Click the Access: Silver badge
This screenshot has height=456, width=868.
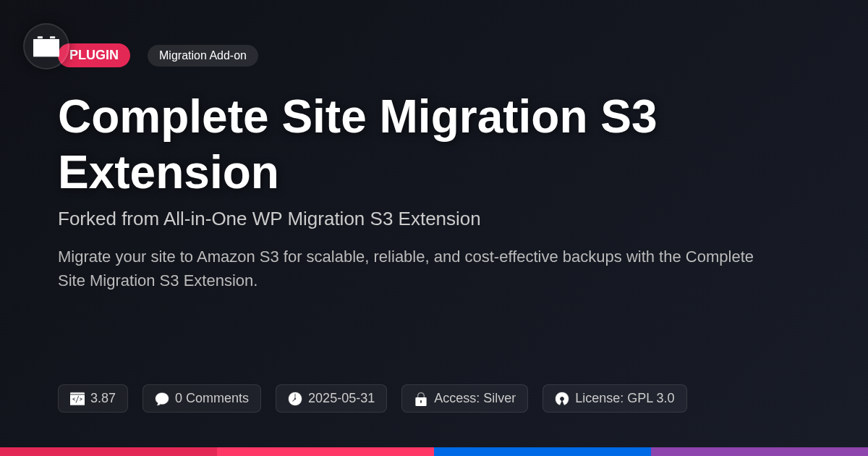tap(464, 399)
